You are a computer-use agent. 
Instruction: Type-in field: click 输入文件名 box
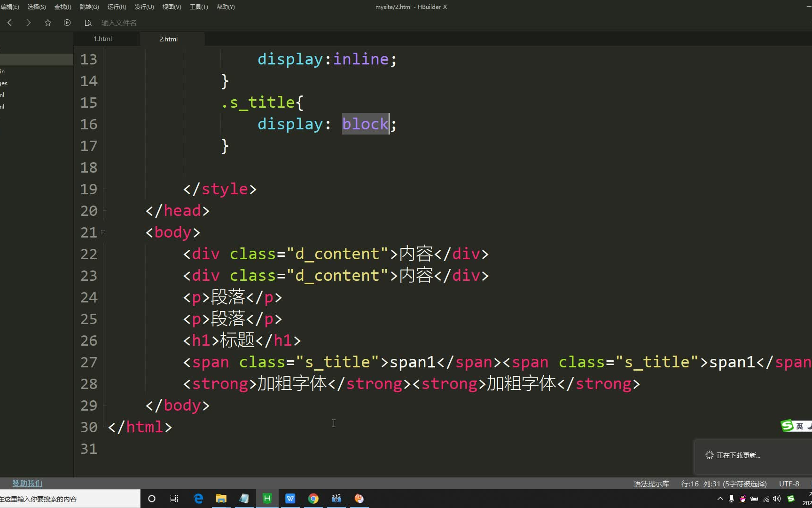(119, 23)
